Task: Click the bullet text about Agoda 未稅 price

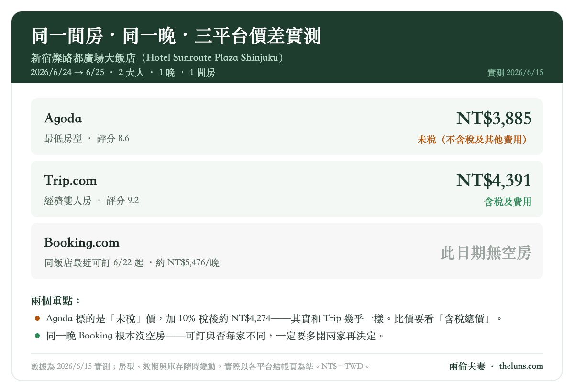Action: point(274,318)
